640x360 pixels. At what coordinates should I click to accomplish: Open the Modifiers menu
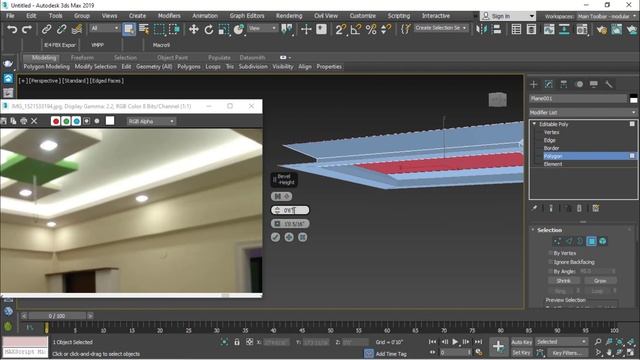pyautogui.click(x=169, y=16)
